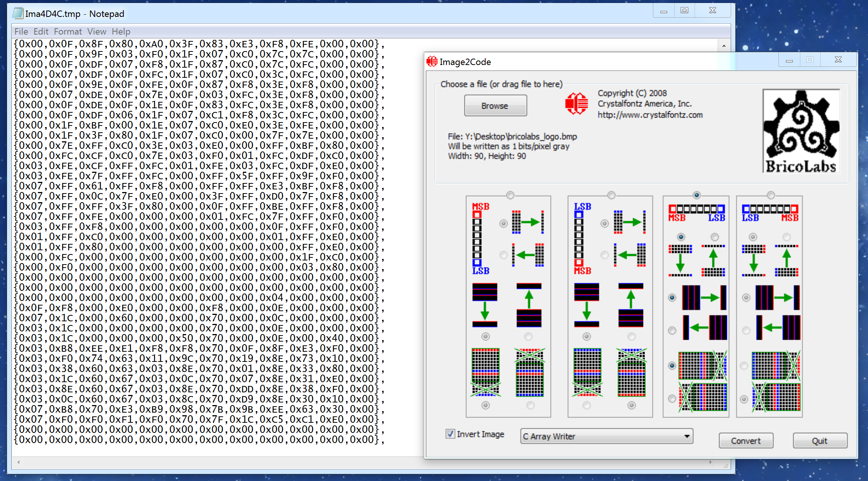The image size is (868, 481).
Task: Click the Quit button
Action: (819, 441)
